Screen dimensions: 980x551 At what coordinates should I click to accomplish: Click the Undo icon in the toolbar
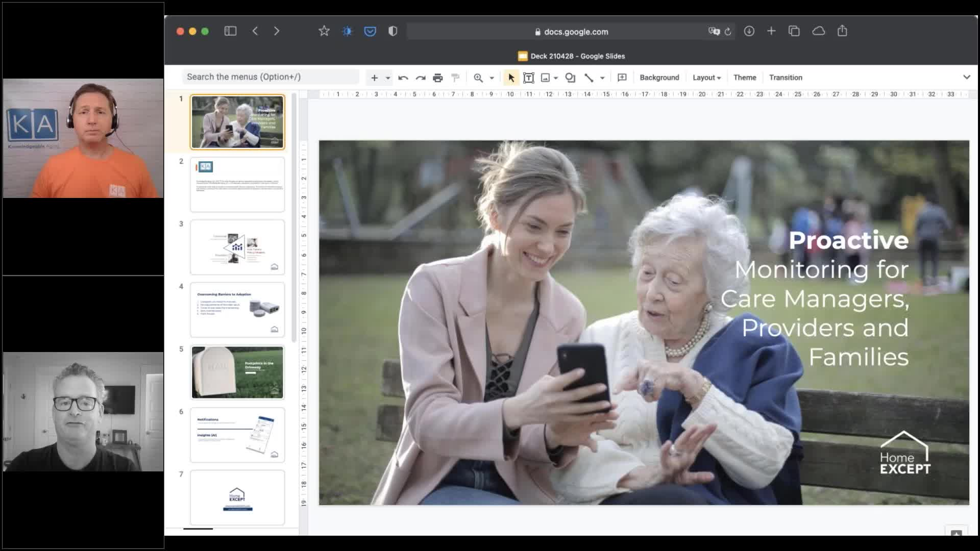click(403, 78)
